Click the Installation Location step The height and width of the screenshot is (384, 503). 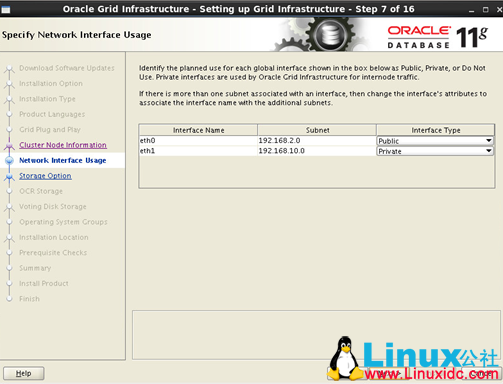coord(54,237)
